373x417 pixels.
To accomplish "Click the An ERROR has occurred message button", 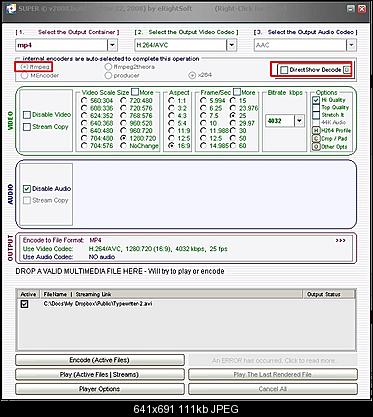I will click(273, 360).
